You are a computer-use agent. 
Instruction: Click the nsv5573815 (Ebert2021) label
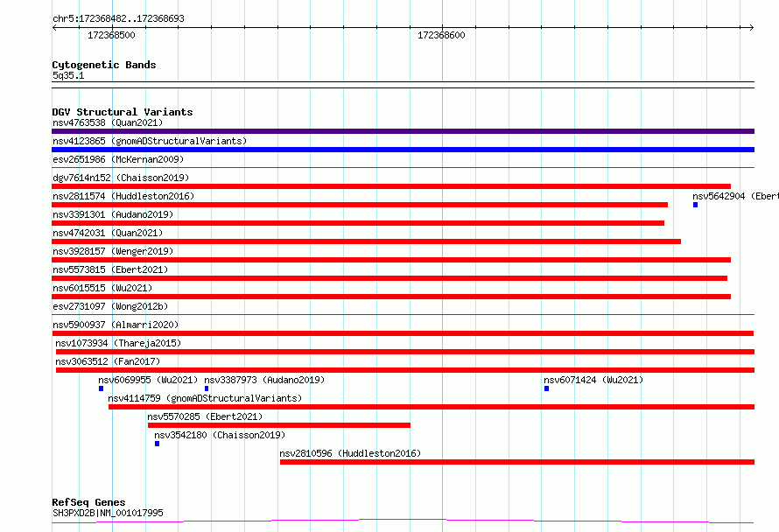point(110,269)
